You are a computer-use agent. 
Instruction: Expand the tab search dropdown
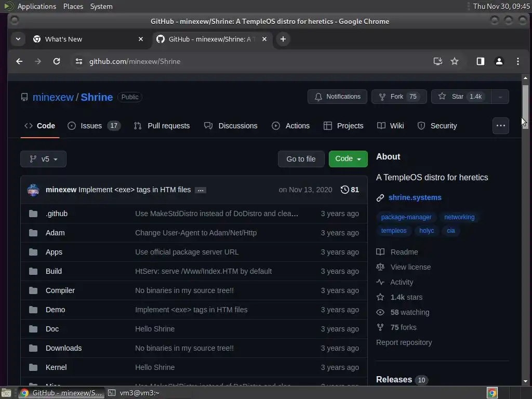(x=18, y=39)
